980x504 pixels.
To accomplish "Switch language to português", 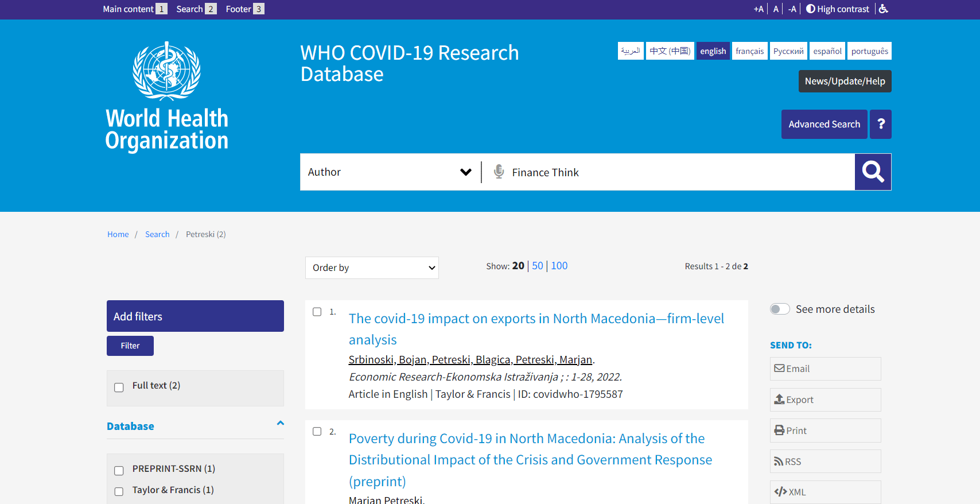I will (x=870, y=51).
